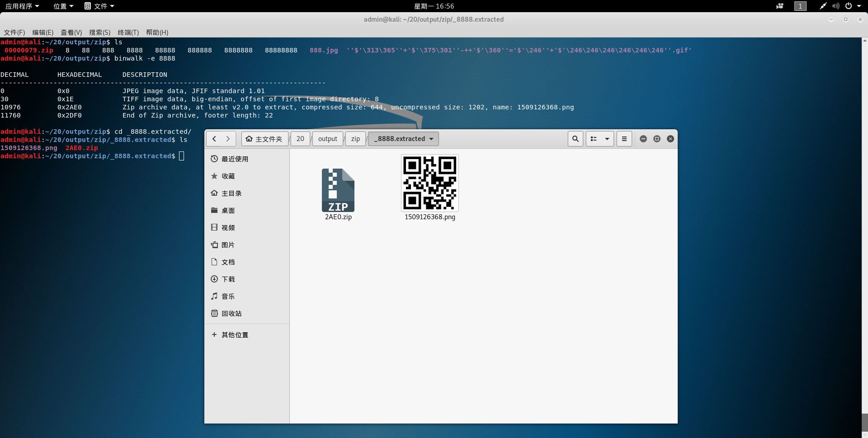This screenshot has height=438, width=868.
Task: Open the 主目录 (Home) sidebar entry
Action: click(231, 193)
